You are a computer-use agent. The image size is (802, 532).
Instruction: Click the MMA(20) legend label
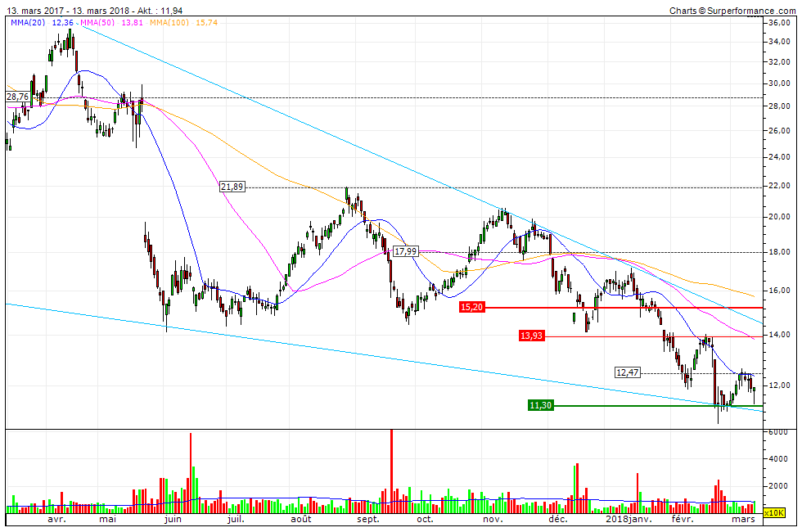click(28, 23)
